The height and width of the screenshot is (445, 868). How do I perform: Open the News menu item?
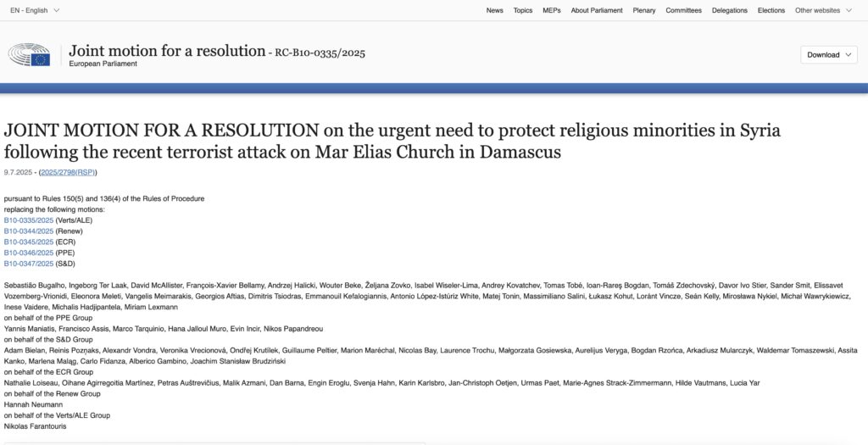click(494, 10)
